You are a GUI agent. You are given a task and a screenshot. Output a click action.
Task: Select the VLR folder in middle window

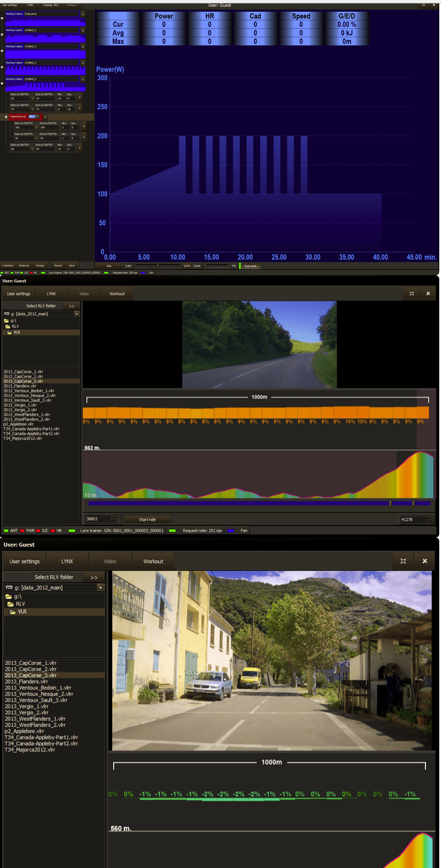click(x=17, y=332)
